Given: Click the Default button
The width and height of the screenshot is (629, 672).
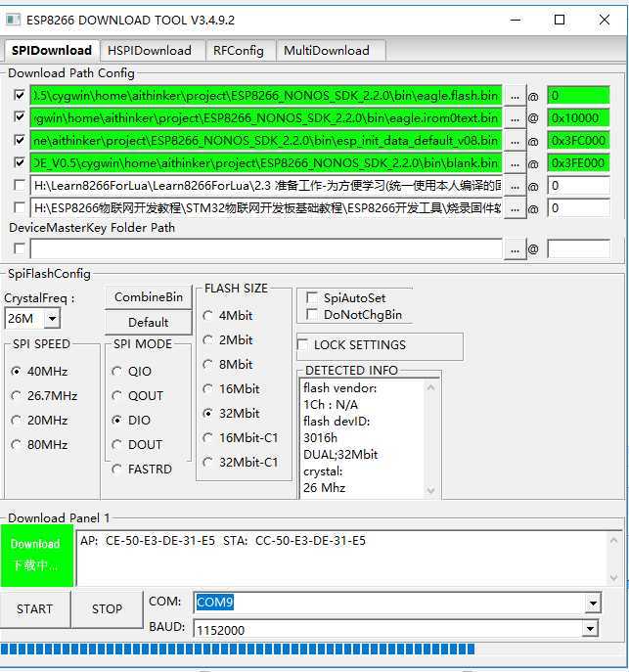Looking at the screenshot, I should pyautogui.click(x=149, y=322).
